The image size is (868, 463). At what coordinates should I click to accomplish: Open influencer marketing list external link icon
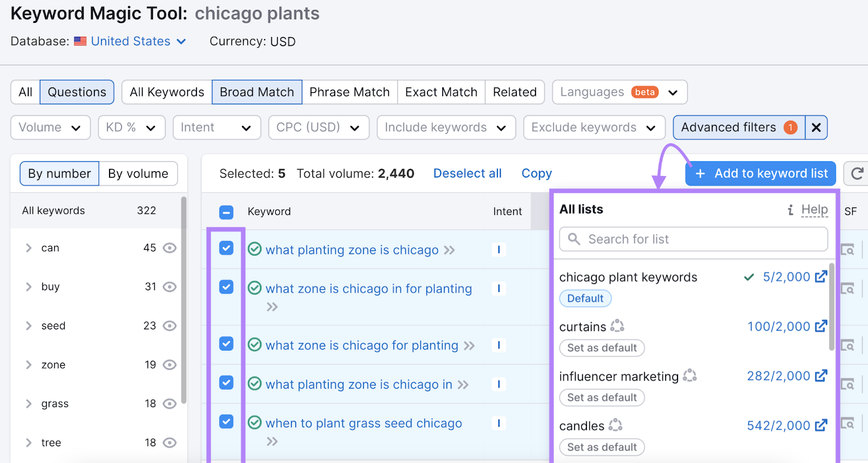[x=821, y=375]
